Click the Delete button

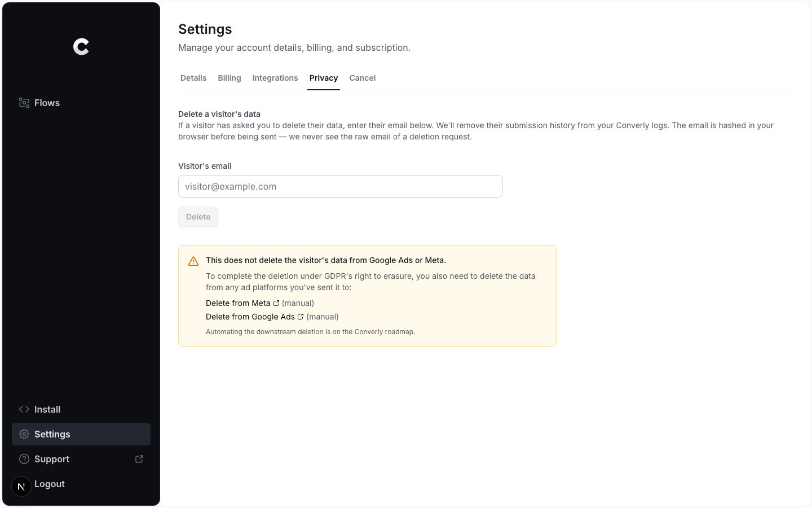pyautogui.click(x=198, y=217)
